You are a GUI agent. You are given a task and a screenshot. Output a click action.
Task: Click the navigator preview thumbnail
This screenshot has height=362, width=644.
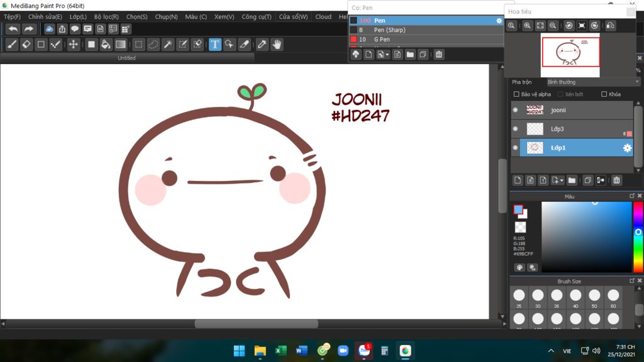click(x=570, y=55)
